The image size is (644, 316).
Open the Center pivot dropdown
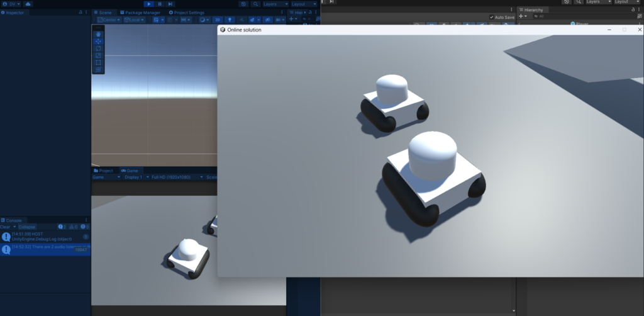point(107,20)
